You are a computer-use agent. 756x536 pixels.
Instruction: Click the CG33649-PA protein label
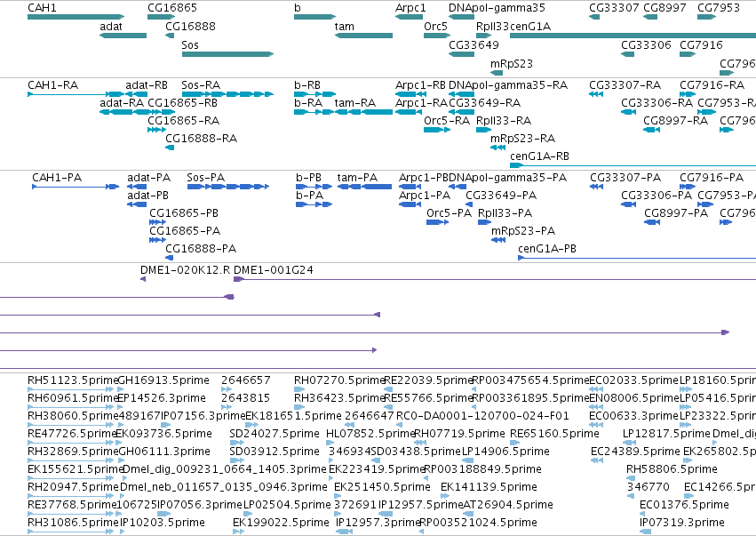501,196
